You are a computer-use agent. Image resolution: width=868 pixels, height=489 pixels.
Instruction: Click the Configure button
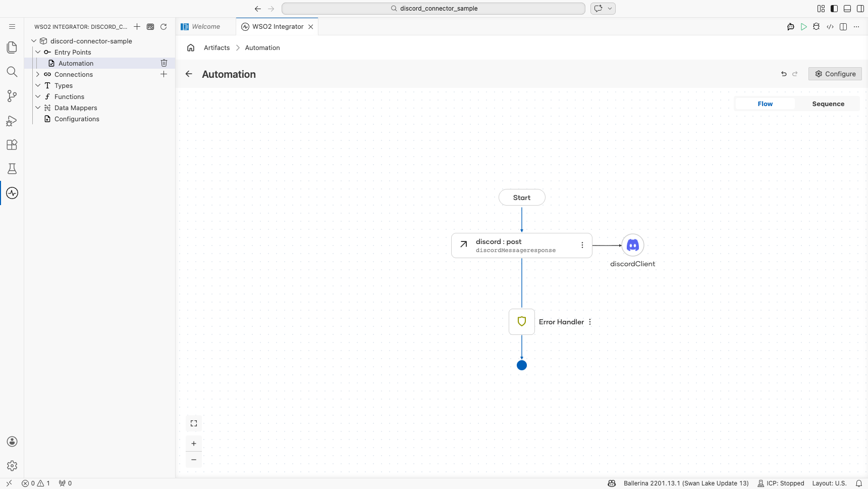835,74
